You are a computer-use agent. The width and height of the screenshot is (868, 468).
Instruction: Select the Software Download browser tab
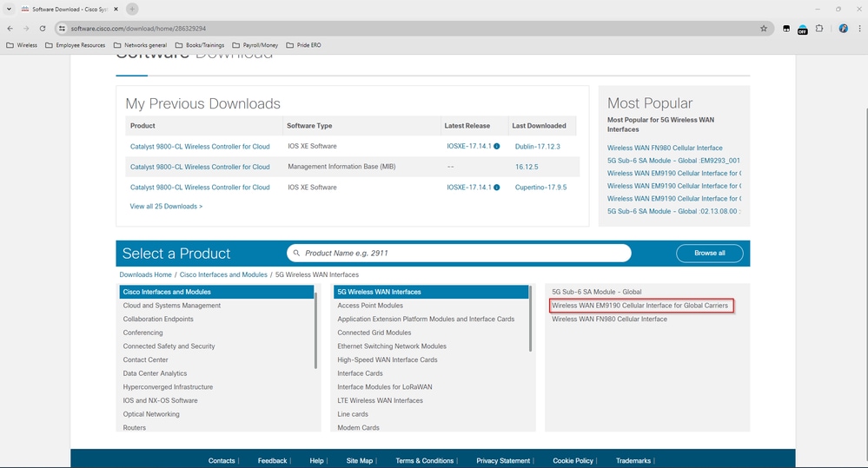tap(70, 10)
